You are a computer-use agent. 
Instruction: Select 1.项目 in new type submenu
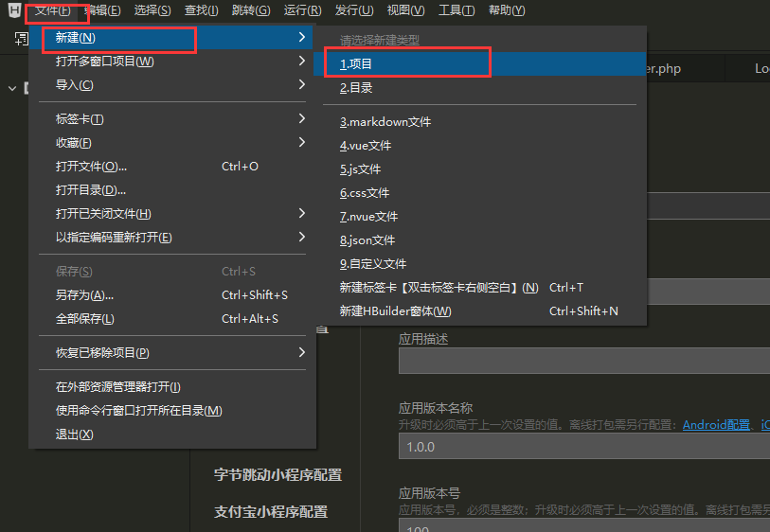(x=480, y=63)
